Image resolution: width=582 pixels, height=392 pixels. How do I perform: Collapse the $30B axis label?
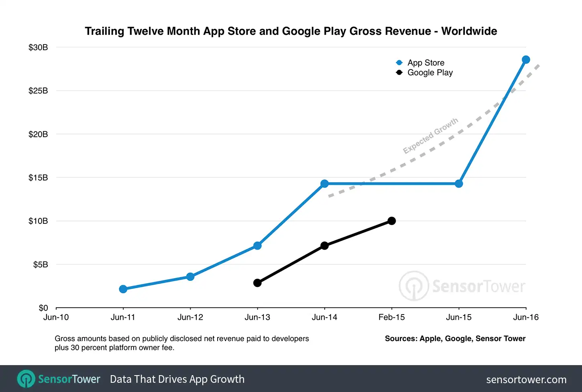tap(38, 47)
